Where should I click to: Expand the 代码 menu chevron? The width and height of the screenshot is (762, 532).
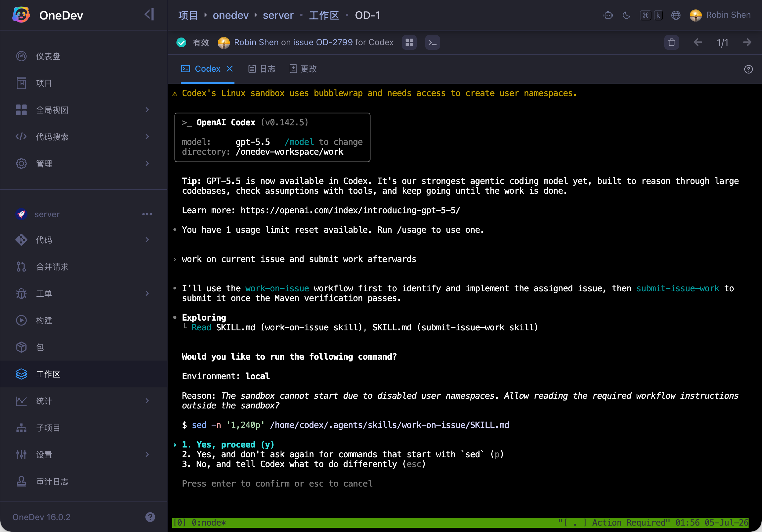pyautogui.click(x=147, y=240)
